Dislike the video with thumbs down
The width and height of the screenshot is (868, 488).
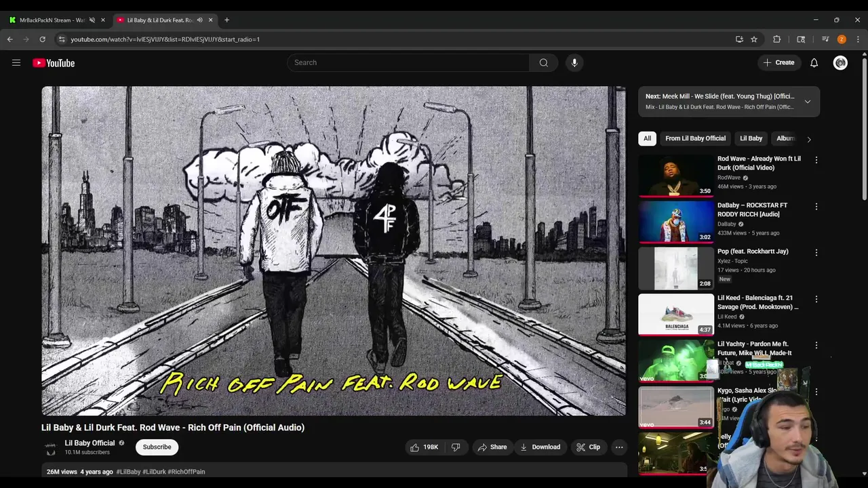[x=456, y=447]
